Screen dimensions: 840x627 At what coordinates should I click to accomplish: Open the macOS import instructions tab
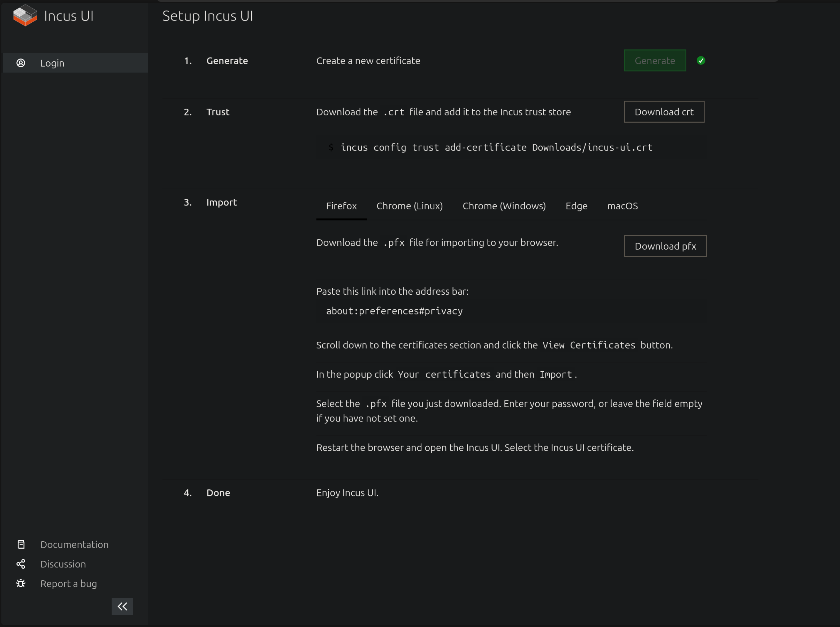tap(622, 206)
